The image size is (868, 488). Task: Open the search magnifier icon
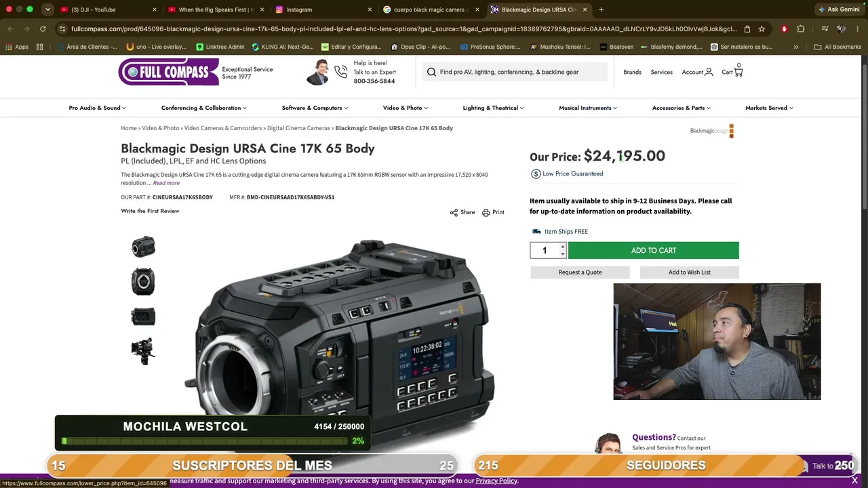431,72
